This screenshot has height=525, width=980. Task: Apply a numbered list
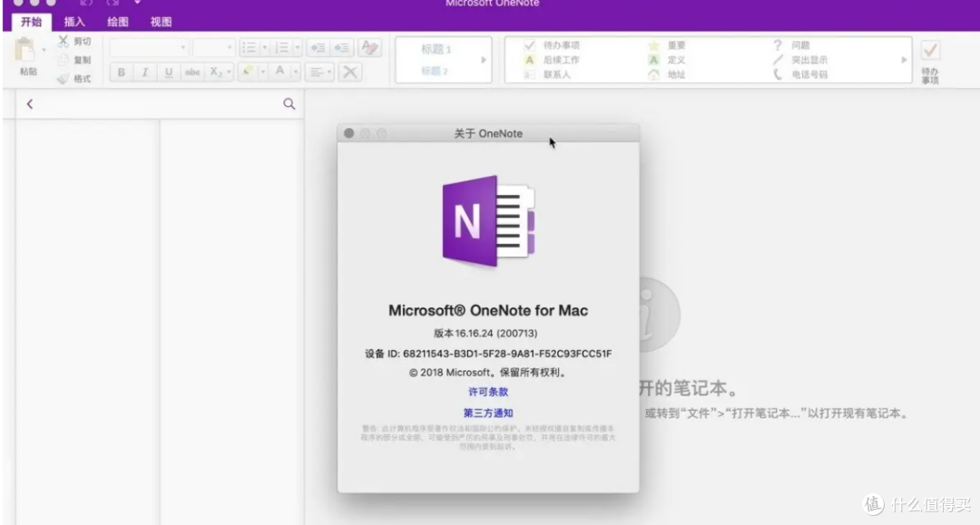tap(282, 47)
